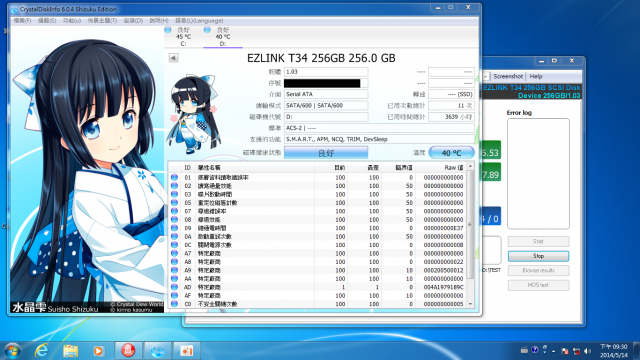Click the ID column header
Screen dimensions: 640x360
point(187,167)
